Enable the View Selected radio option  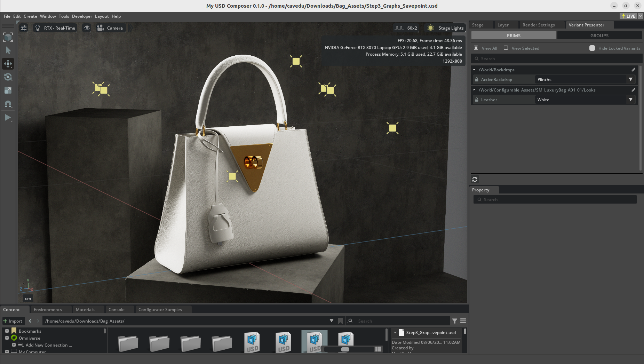[506, 48]
